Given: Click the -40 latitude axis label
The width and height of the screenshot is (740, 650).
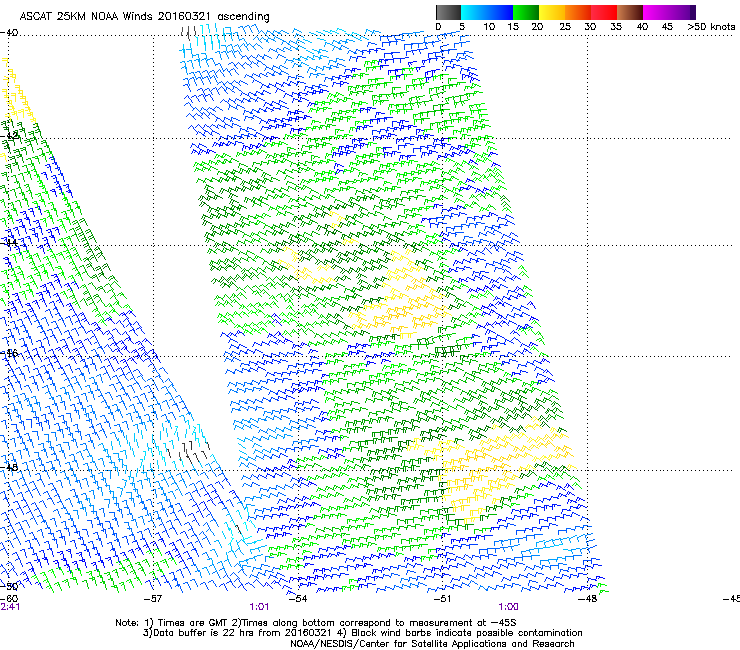Looking at the screenshot, I should click(9, 33).
